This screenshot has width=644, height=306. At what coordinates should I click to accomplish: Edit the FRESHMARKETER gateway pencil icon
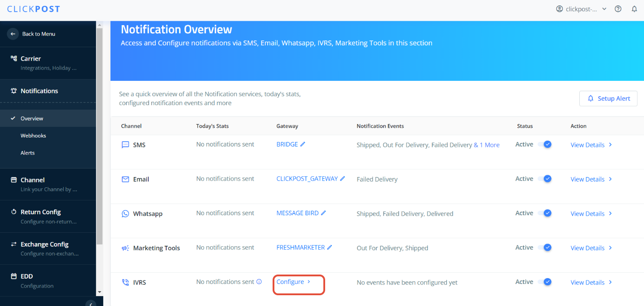pos(330,247)
